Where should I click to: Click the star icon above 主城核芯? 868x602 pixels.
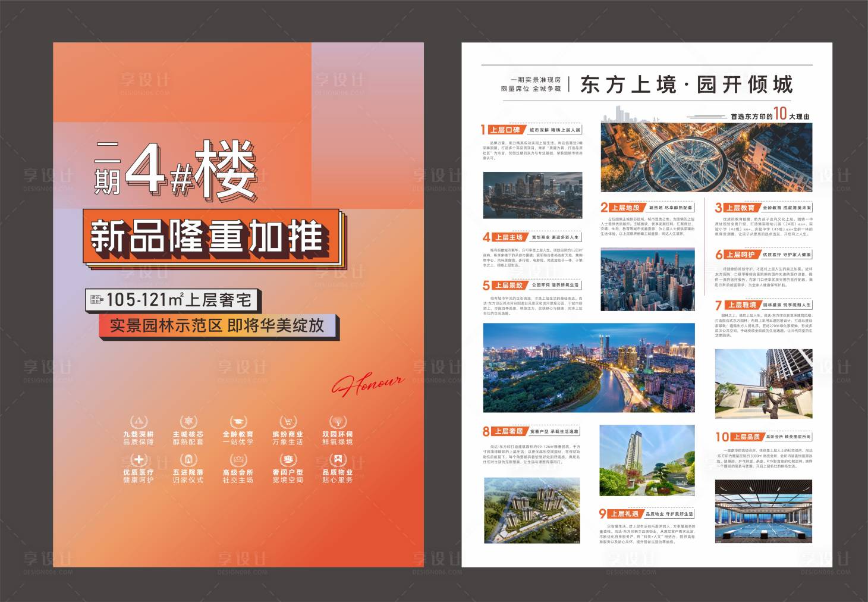188,422
